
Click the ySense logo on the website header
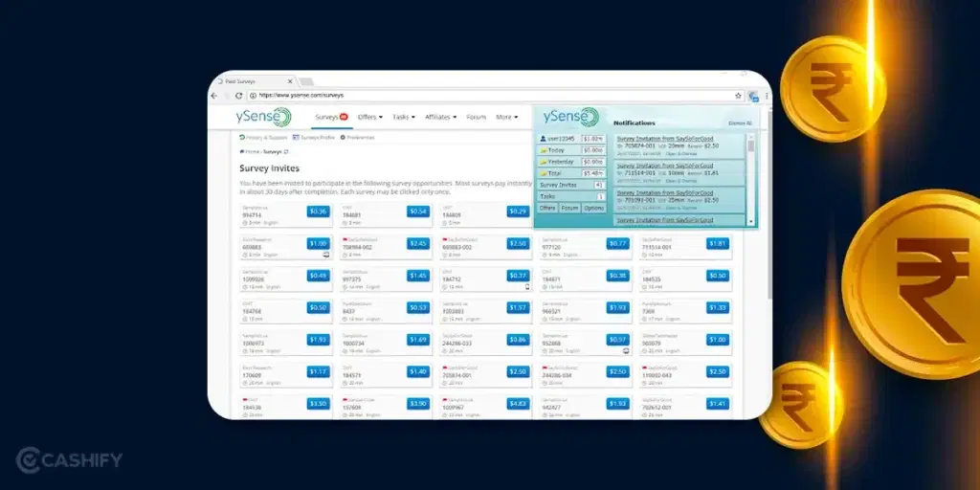[263, 117]
